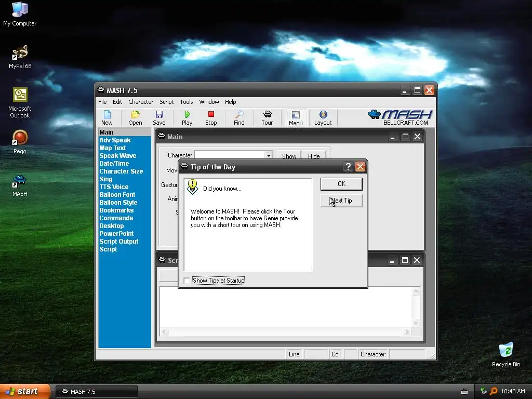Halt playback with the Stop icon
532x399 pixels.
211,118
